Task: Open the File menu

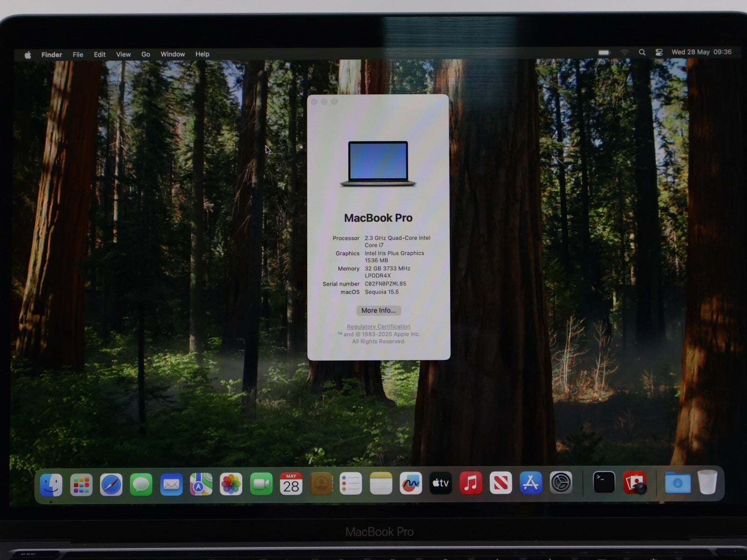Action: point(78,55)
